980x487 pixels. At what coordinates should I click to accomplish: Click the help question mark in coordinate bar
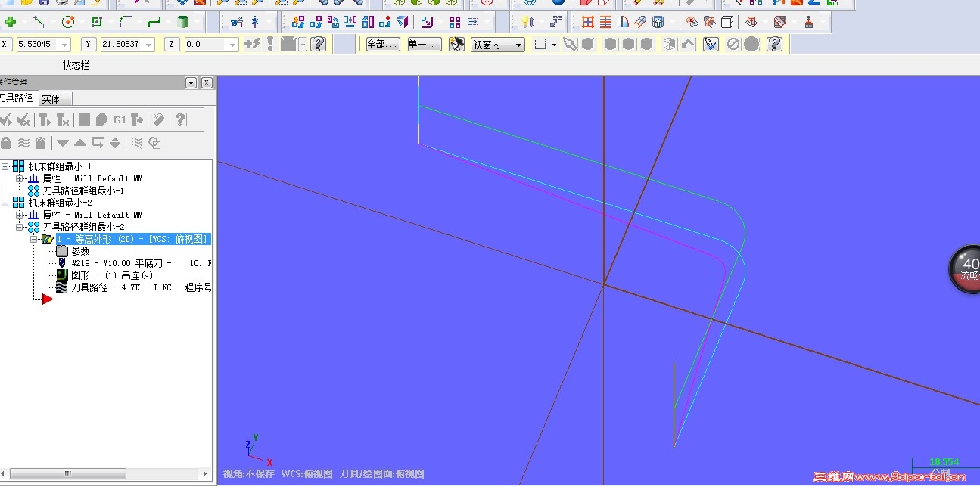pyautogui.click(x=319, y=44)
